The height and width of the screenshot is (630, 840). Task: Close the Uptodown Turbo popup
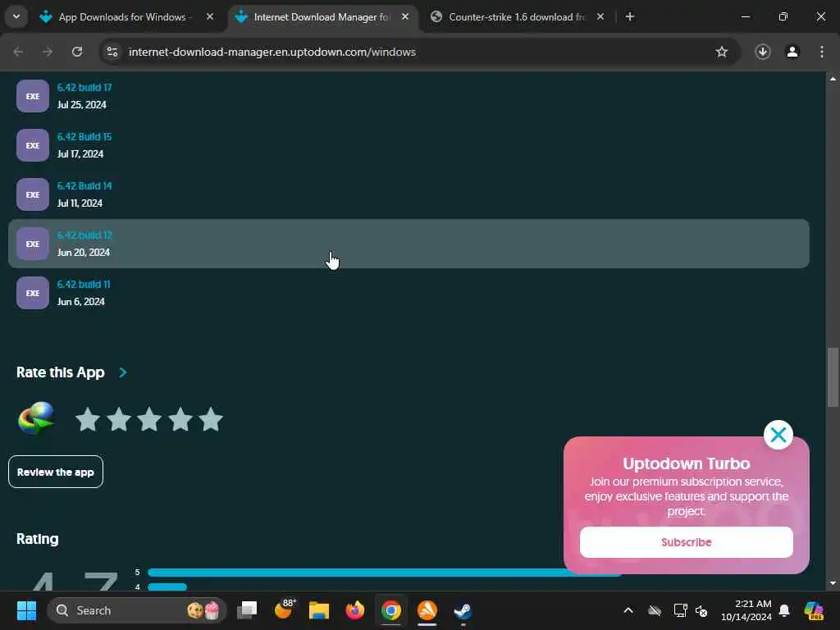point(778,435)
